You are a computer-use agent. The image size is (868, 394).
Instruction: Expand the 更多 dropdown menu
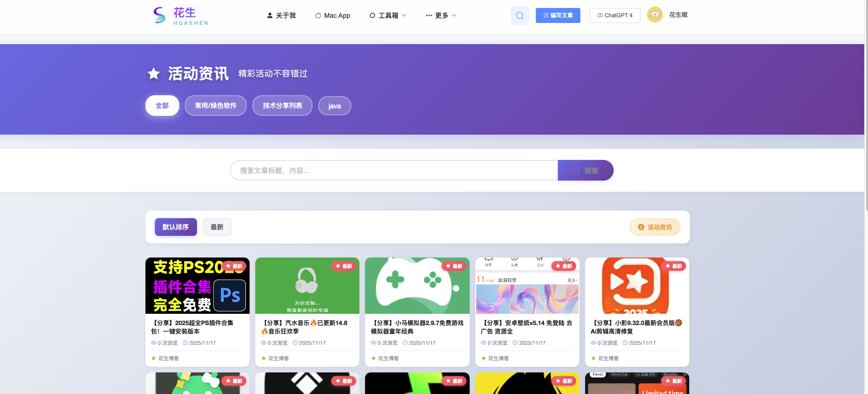pos(441,15)
